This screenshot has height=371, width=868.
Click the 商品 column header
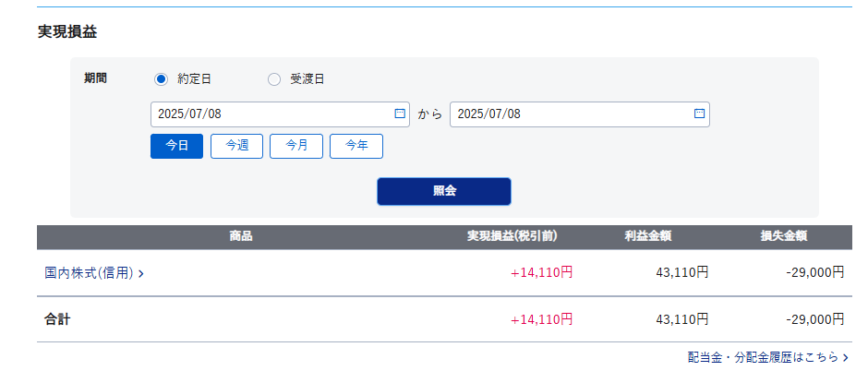tap(241, 236)
